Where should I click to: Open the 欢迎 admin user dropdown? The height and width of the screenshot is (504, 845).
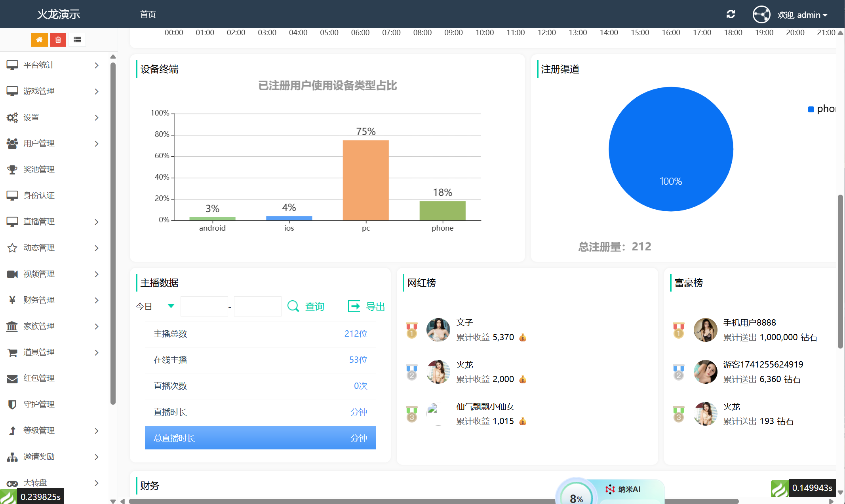(802, 15)
